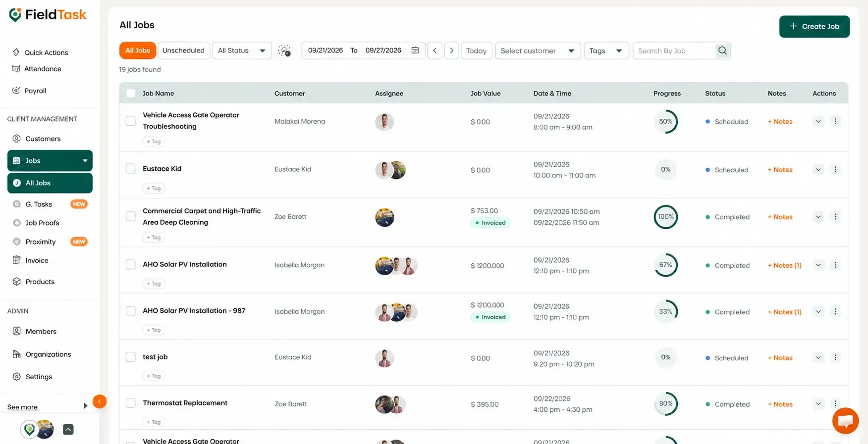Screen dimensions: 868x444
Task: Toggle the select-all checkbox in table header
Action: pos(131,93)
